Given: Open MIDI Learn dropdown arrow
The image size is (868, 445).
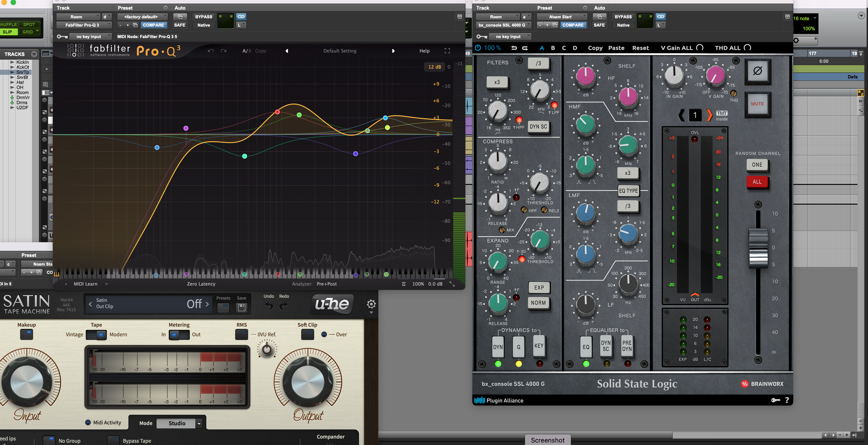Looking at the screenshot, I should point(106,284).
